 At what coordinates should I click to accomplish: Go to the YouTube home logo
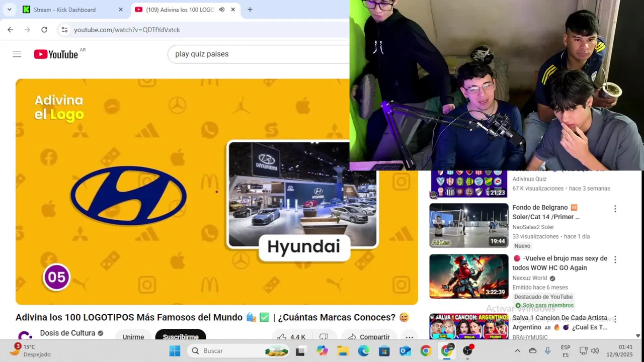pos(56,54)
